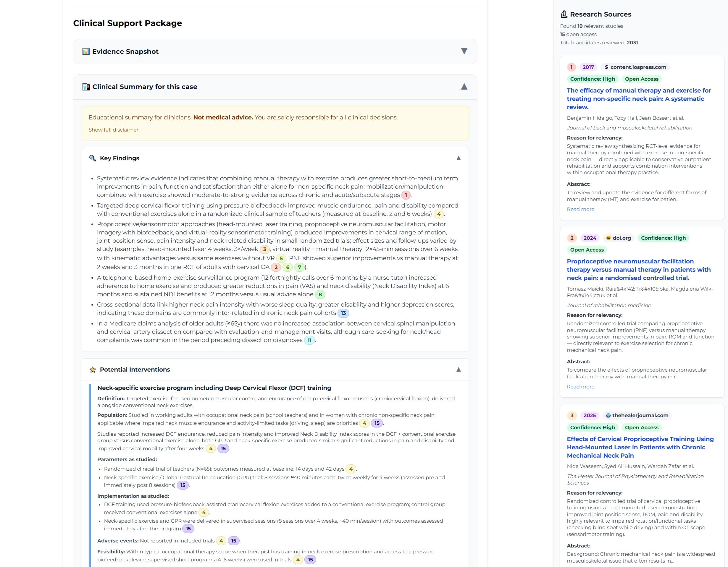The height and width of the screenshot is (567, 728).
Task: Click the content.iospress.com source tag
Action: tap(635, 67)
